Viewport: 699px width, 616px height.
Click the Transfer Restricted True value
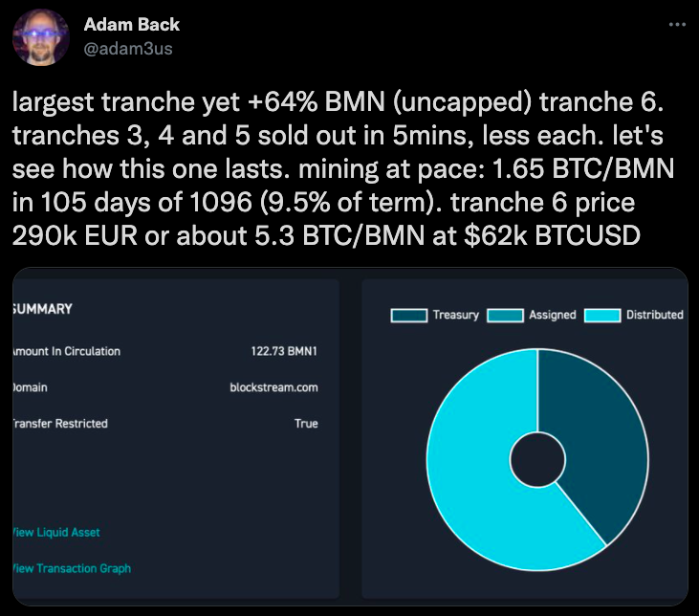[306, 423]
